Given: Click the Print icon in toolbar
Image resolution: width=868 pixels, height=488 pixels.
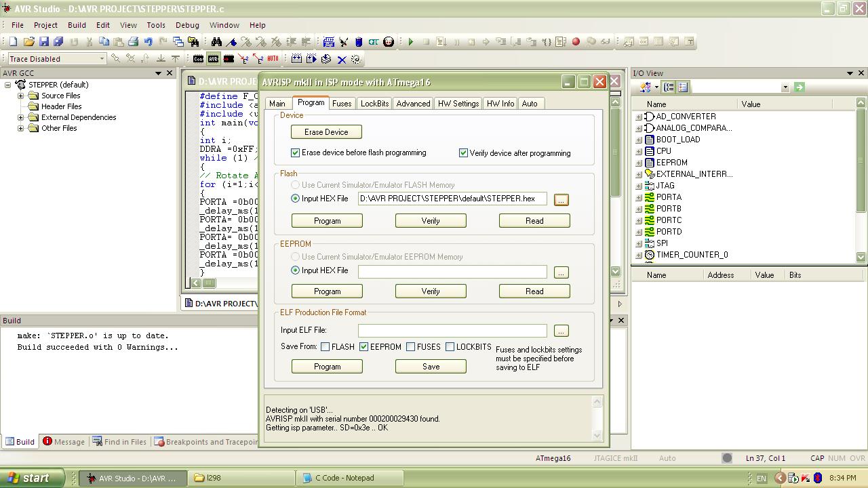Looking at the screenshot, I should click(x=133, y=41).
